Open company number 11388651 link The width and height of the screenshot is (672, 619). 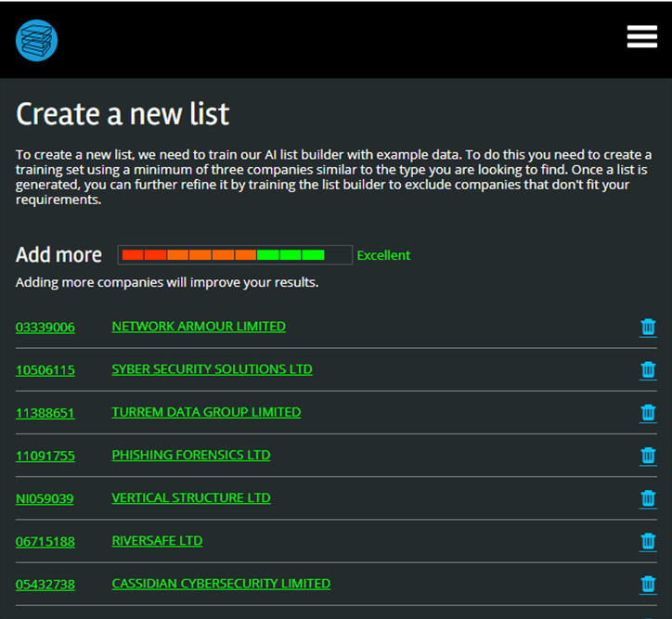[x=45, y=413]
